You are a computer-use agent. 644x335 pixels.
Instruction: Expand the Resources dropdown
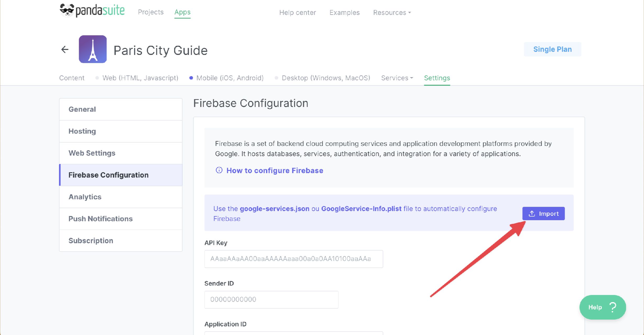click(x=391, y=12)
